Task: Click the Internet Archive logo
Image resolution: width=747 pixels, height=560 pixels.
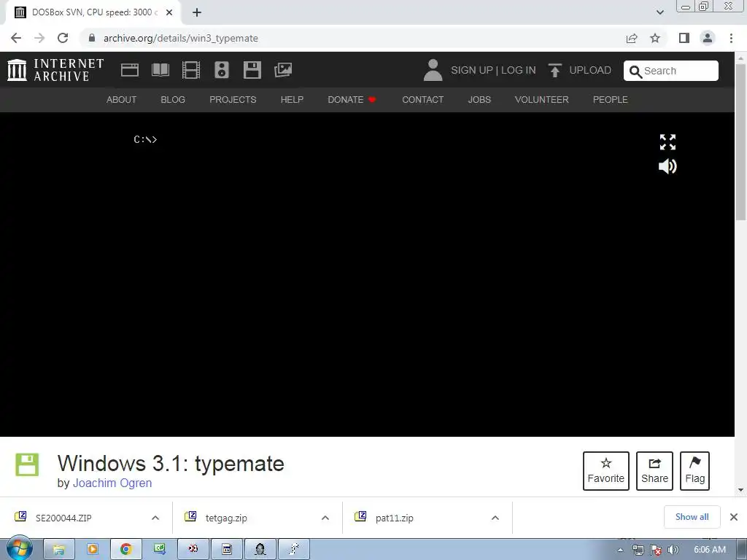Action: 55,70
